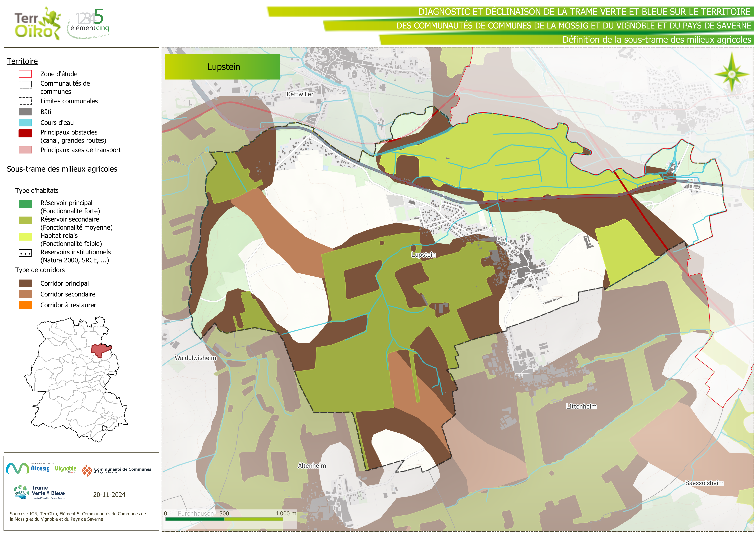Image resolution: width=756 pixels, height=534 pixels.
Task: Click the Territoire legend heading
Action: click(x=22, y=61)
